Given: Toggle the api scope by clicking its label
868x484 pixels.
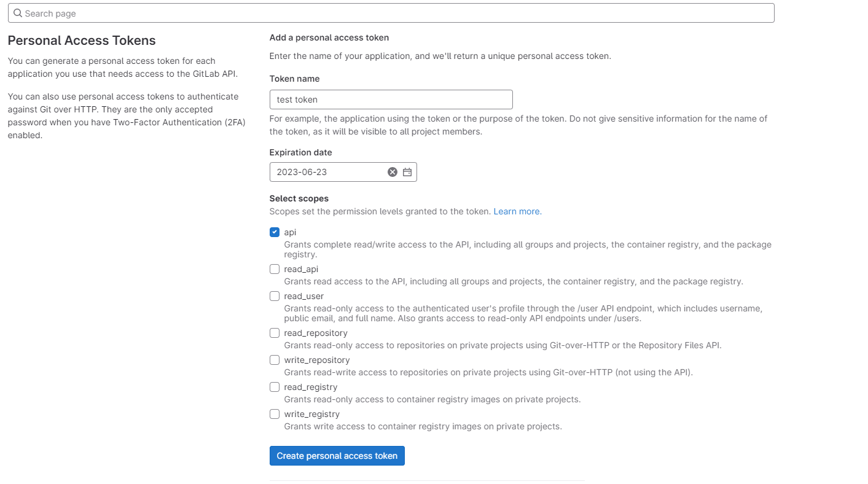Looking at the screenshot, I should 289,232.
